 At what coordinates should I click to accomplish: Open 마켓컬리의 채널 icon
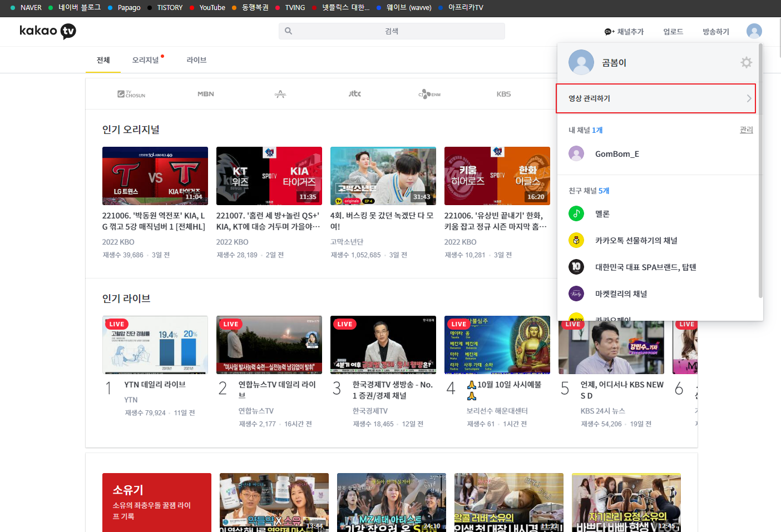point(576,294)
